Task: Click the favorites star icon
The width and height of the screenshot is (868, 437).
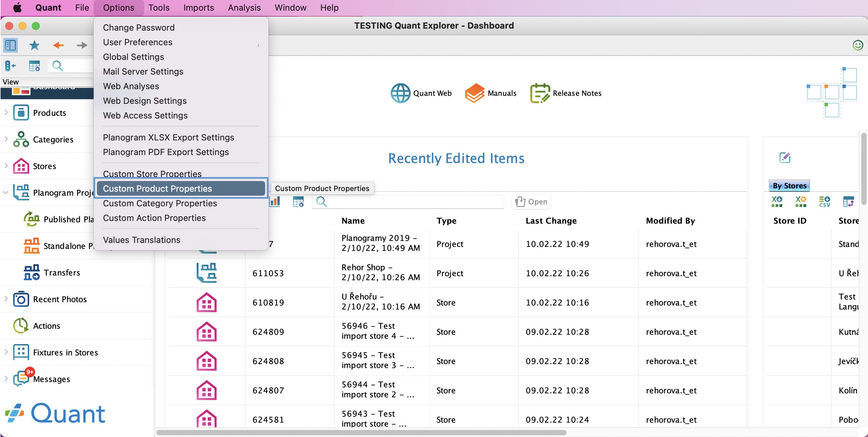Action: tap(34, 45)
